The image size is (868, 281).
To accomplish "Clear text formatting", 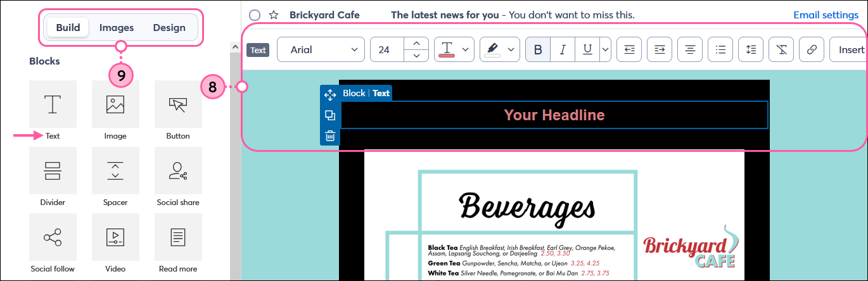I will [781, 49].
